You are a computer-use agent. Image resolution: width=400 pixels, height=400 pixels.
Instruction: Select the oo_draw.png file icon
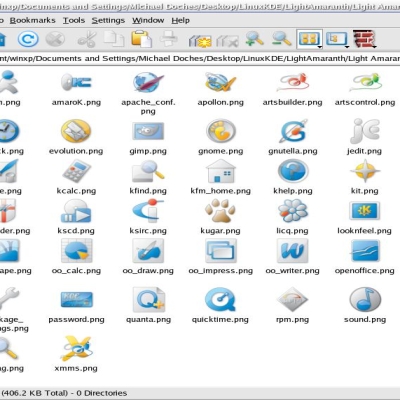tap(148, 251)
